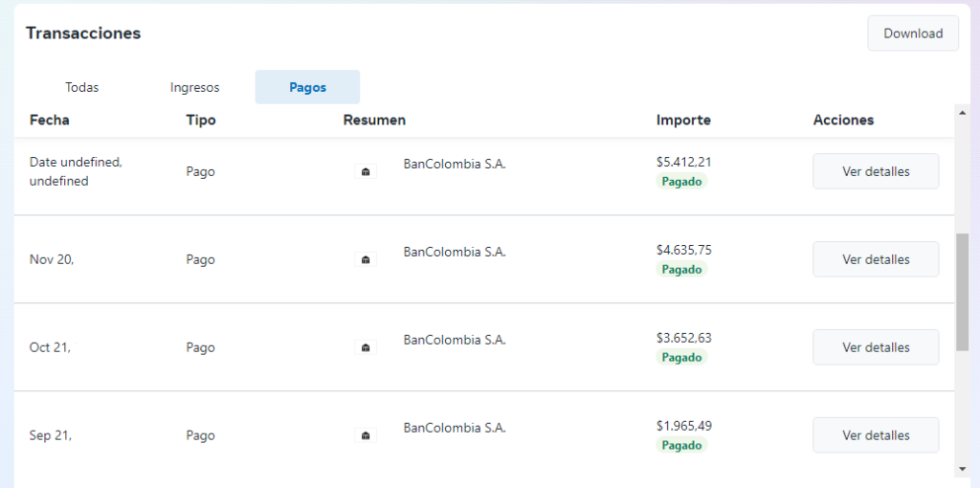Click the bank icon in the $5.412,21 row
This screenshot has width=980, height=488.
pos(366,172)
